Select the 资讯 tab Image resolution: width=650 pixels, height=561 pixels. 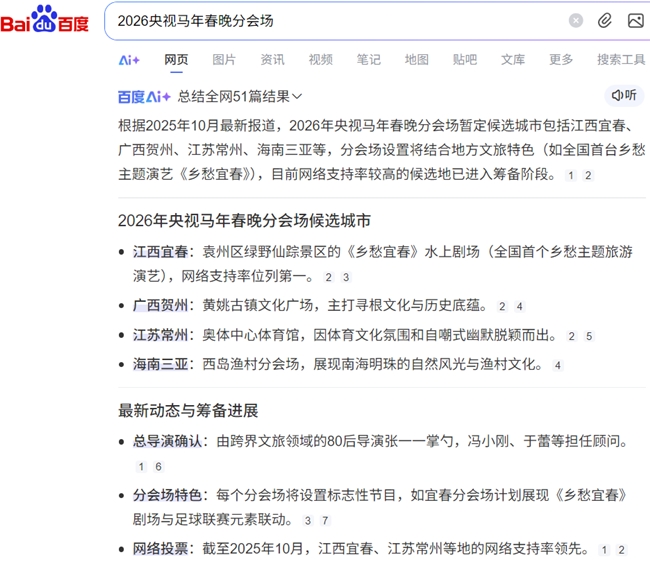[272, 60]
